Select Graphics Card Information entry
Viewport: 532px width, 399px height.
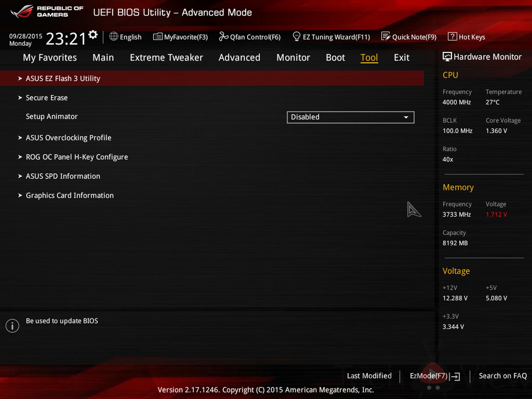[x=70, y=195]
